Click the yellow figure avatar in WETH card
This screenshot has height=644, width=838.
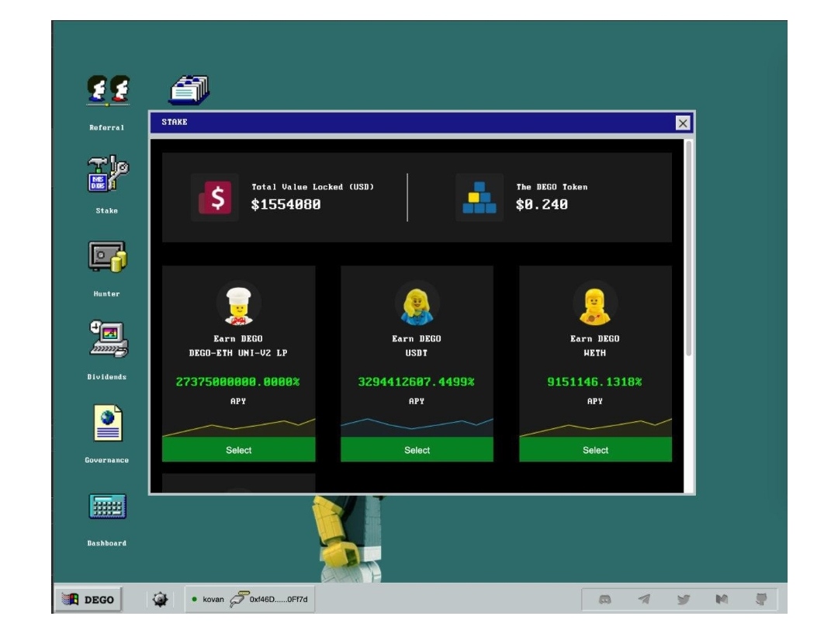tap(595, 304)
